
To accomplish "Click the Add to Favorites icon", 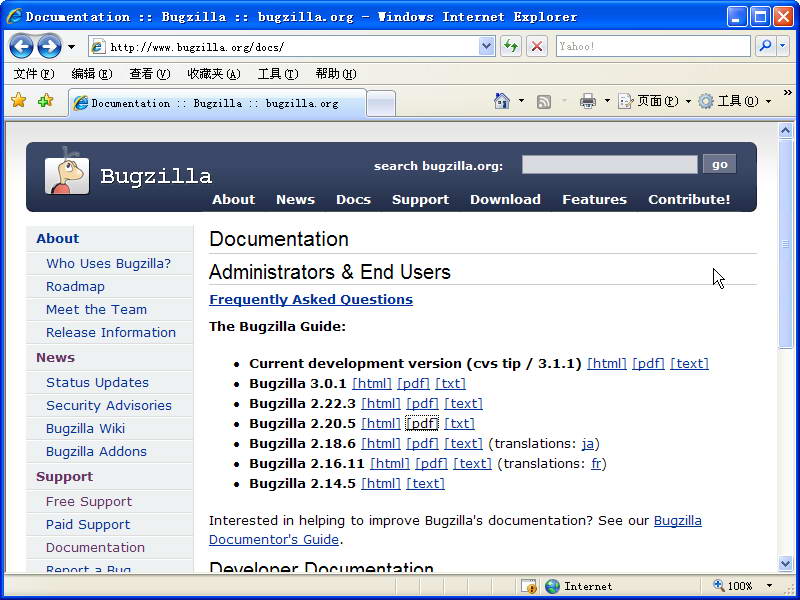I will tap(45, 101).
